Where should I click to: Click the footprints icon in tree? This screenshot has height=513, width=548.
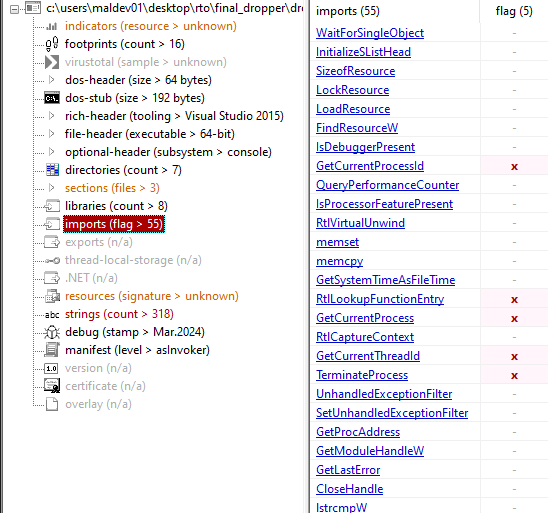[52, 44]
